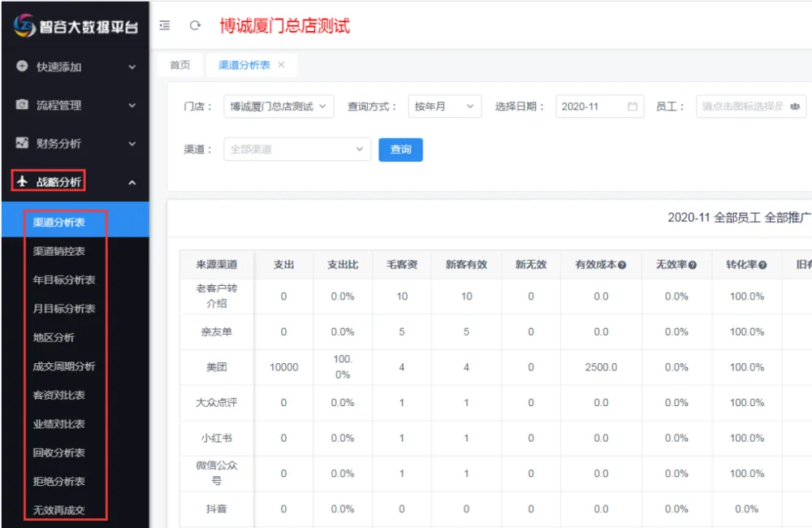
Task: Expand the 快速添加 menu
Action: tap(74, 67)
